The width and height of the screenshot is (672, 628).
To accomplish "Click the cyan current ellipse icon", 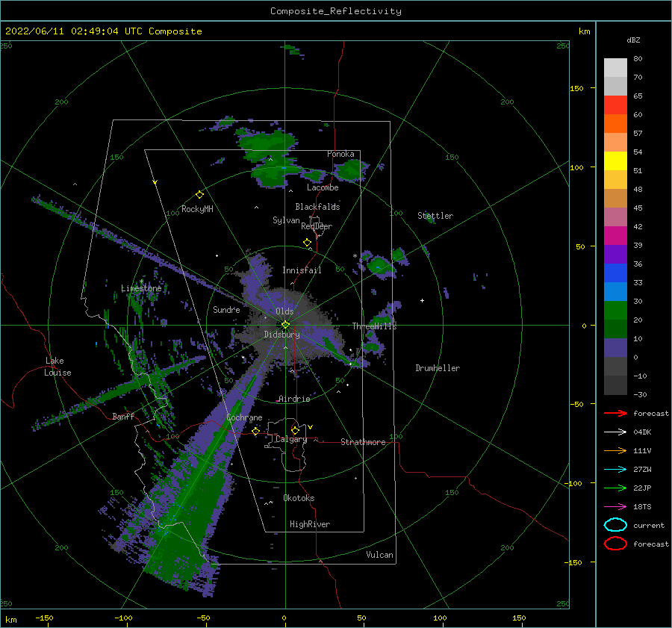I will (x=615, y=525).
